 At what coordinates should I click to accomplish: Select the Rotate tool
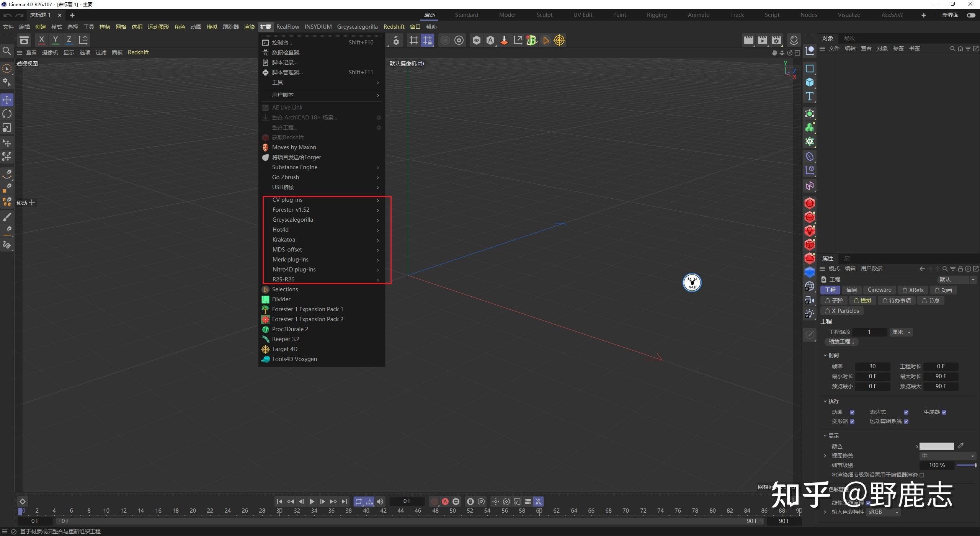[7, 114]
